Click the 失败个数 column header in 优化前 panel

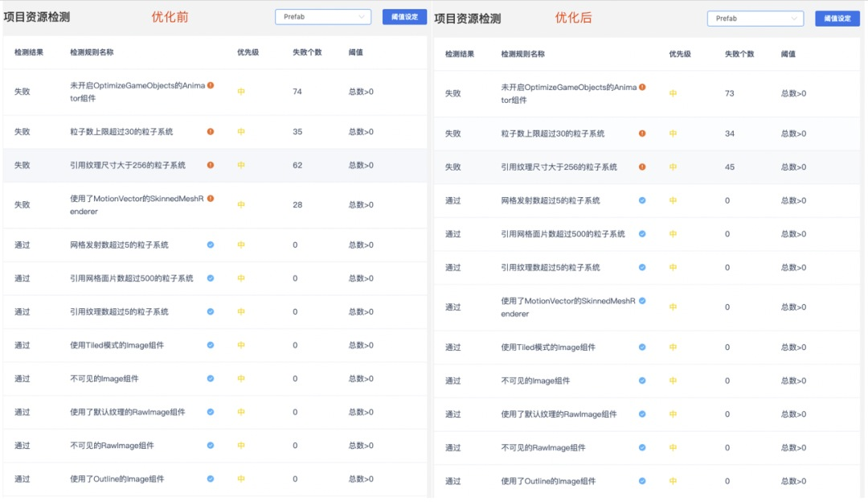point(307,52)
